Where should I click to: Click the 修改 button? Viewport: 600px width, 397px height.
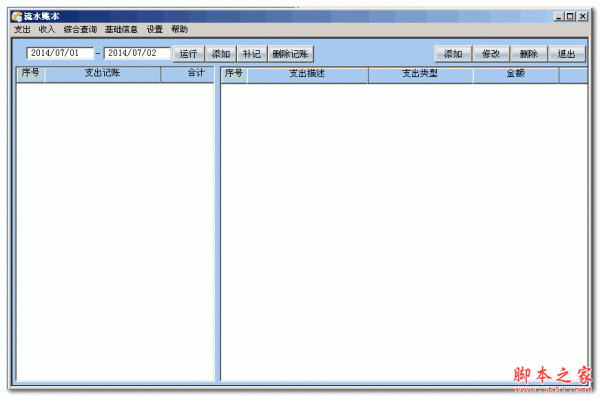[x=491, y=54]
